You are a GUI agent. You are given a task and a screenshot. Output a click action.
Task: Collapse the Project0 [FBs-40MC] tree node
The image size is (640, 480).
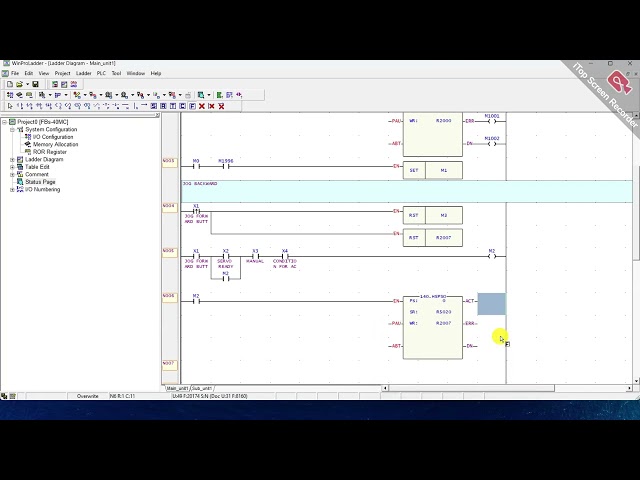(4, 122)
